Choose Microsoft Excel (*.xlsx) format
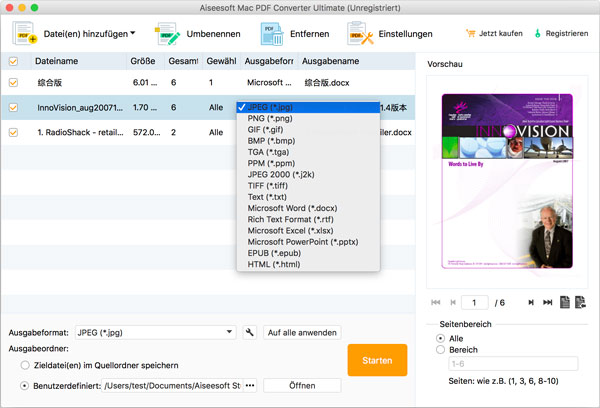 coord(308,230)
